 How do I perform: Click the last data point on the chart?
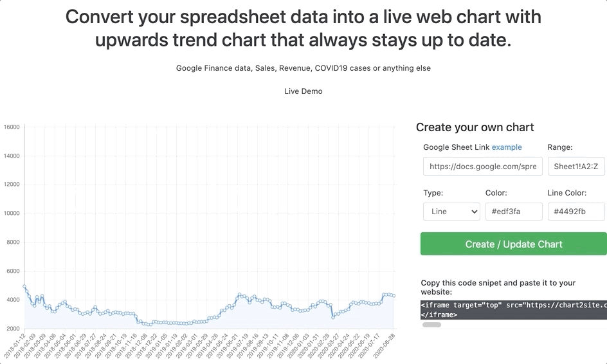point(394,296)
